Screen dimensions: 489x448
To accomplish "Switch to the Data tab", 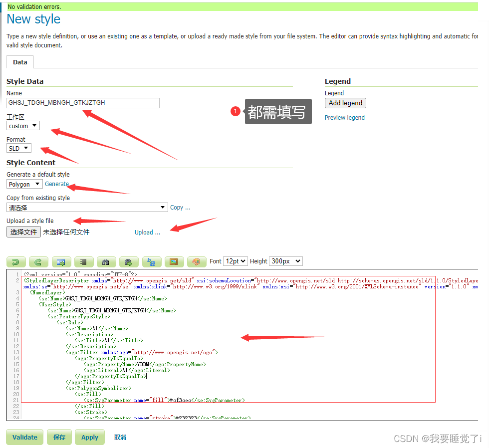I will (x=19, y=62).
